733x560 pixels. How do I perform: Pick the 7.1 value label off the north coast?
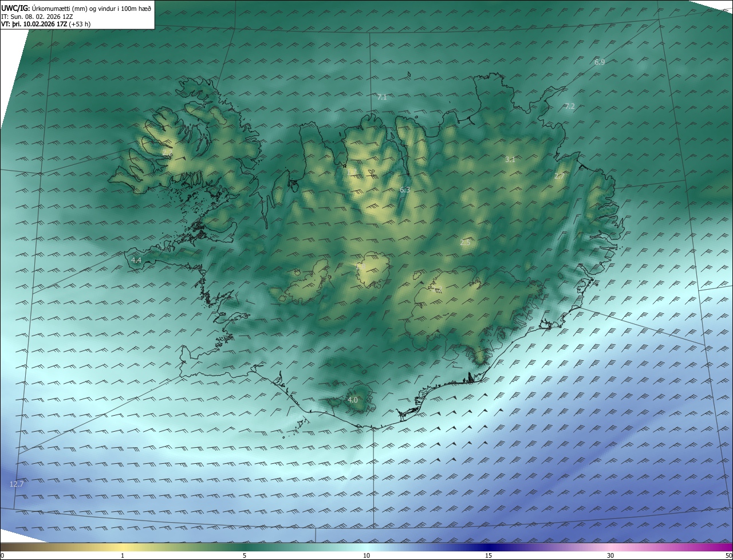[382, 97]
